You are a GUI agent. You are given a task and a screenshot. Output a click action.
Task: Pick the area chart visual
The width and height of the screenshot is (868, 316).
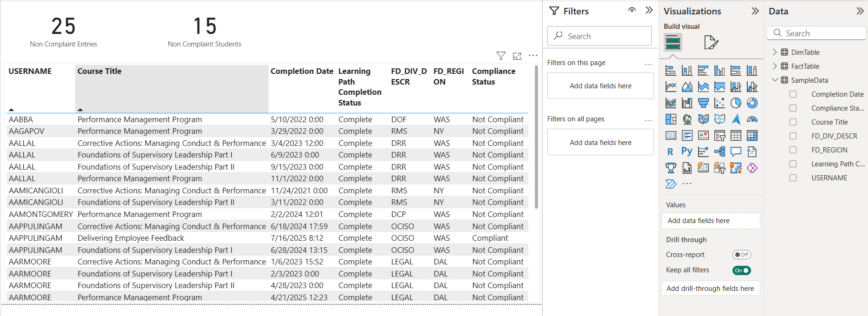687,87
